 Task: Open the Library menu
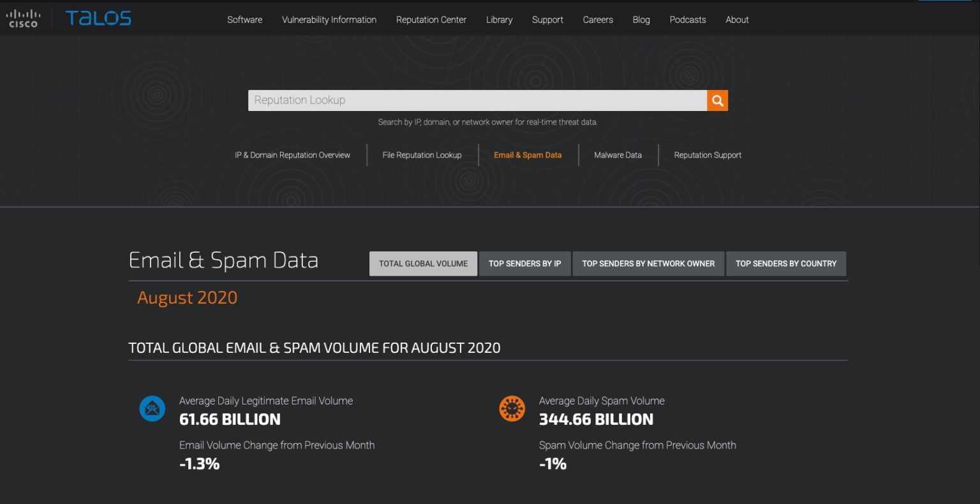pos(499,20)
